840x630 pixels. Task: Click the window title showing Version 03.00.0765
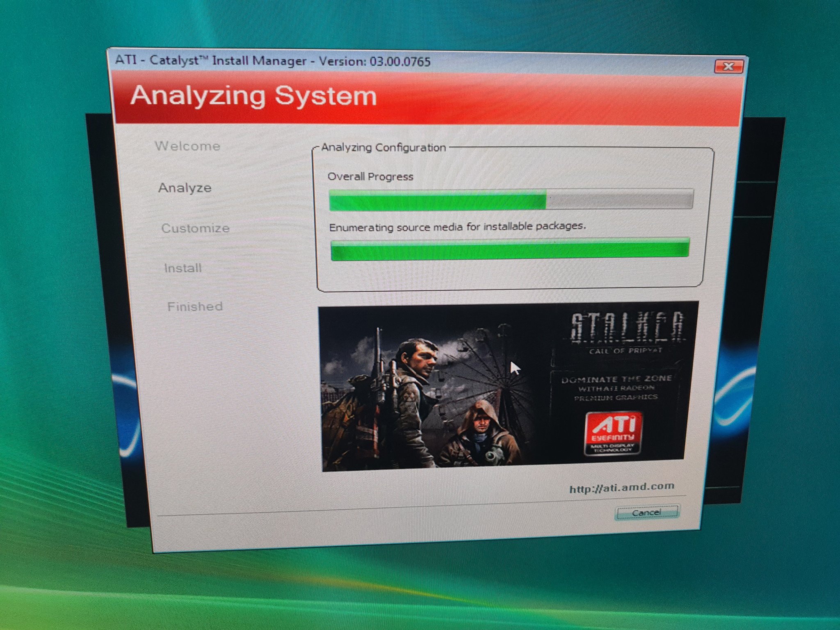coord(273,61)
